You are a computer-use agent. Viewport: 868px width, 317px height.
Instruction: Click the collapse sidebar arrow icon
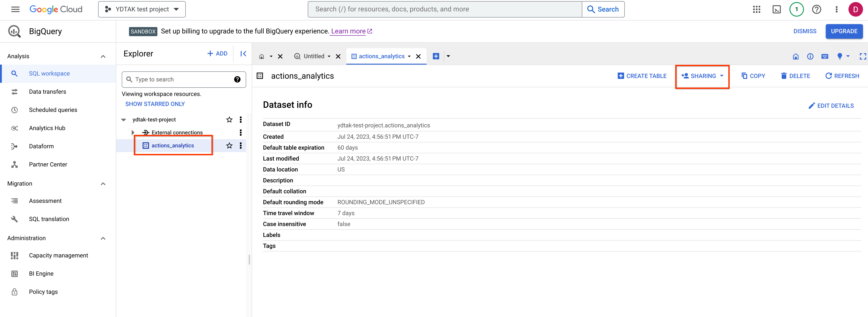click(243, 54)
